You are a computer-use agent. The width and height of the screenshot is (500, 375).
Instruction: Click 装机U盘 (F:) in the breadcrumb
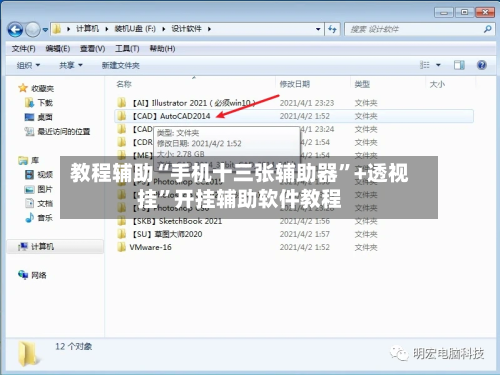tap(135, 29)
